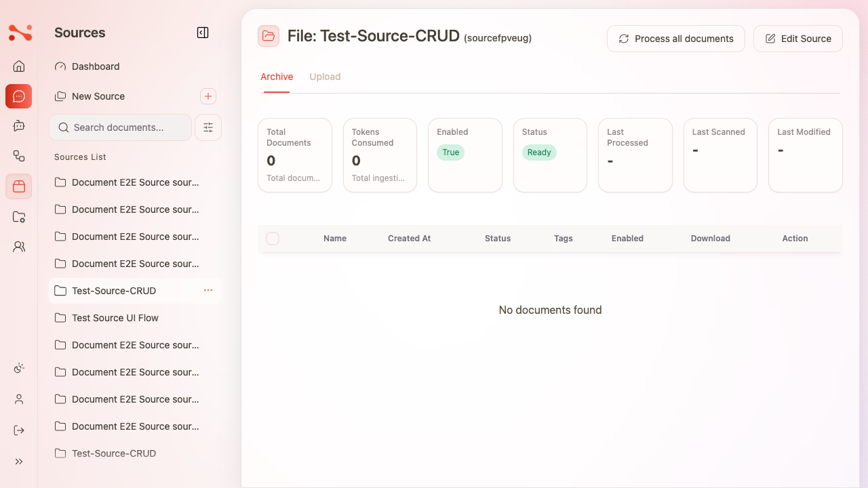The width and height of the screenshot is (868, 488).
Task: Open the chat bubble icon in the rail
Action: point(19,96)
